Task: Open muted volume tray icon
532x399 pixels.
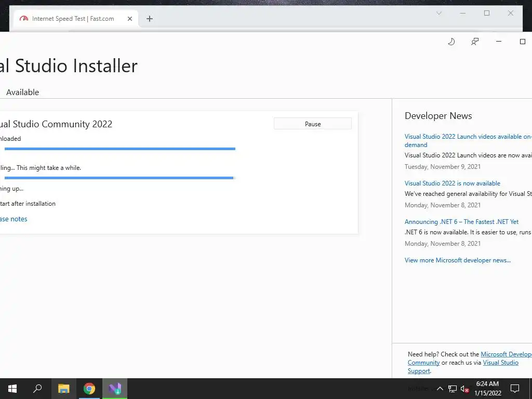Action: [464, 389]
